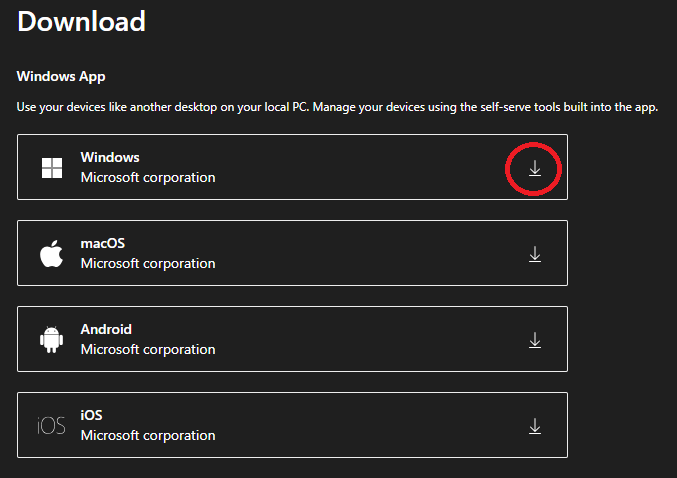
Task: Select the Android title text
Action: tap(106, 329)
